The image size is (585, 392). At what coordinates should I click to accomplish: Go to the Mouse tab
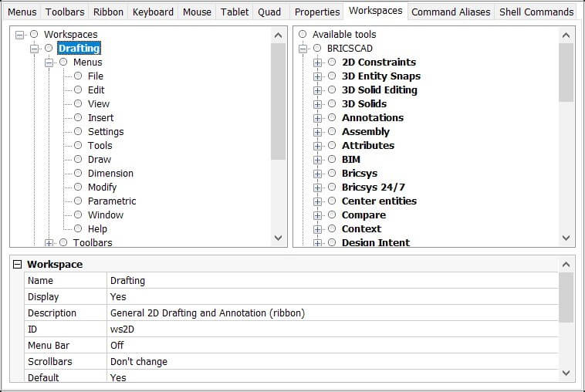coord(197,12)
